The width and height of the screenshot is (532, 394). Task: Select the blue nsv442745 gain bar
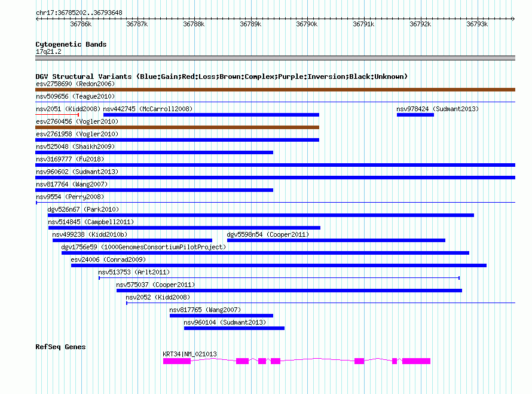[211, 115]
